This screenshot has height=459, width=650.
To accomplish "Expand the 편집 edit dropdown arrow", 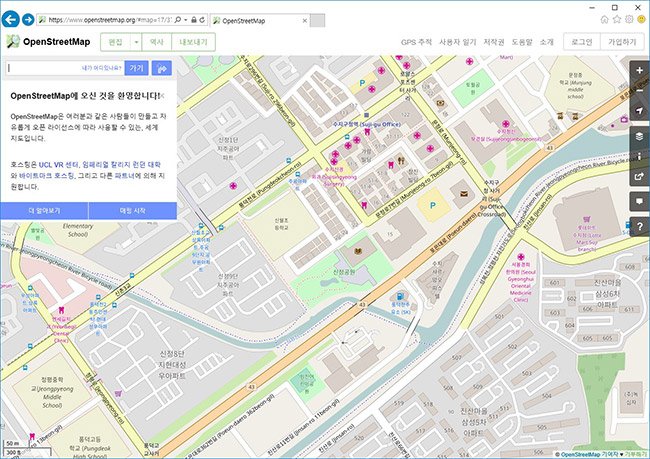I will 136,42.
